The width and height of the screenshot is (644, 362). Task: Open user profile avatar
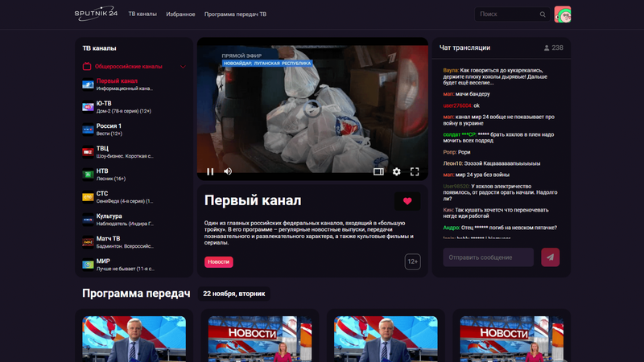[563, 14]
